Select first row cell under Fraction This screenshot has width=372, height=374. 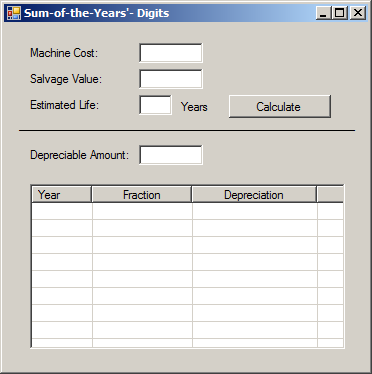coord(142,211)
